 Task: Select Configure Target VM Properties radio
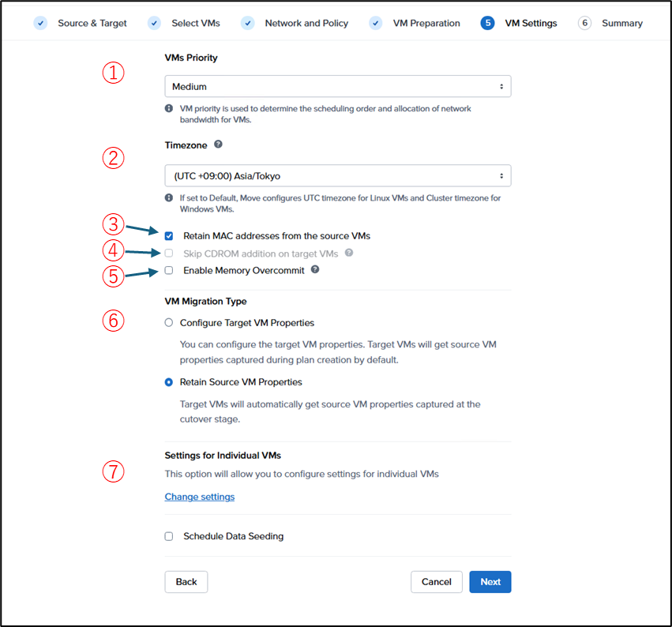tap(169, 323)
